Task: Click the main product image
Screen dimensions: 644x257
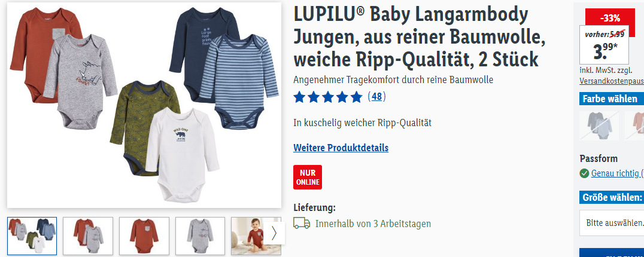Action: point(144,105)
